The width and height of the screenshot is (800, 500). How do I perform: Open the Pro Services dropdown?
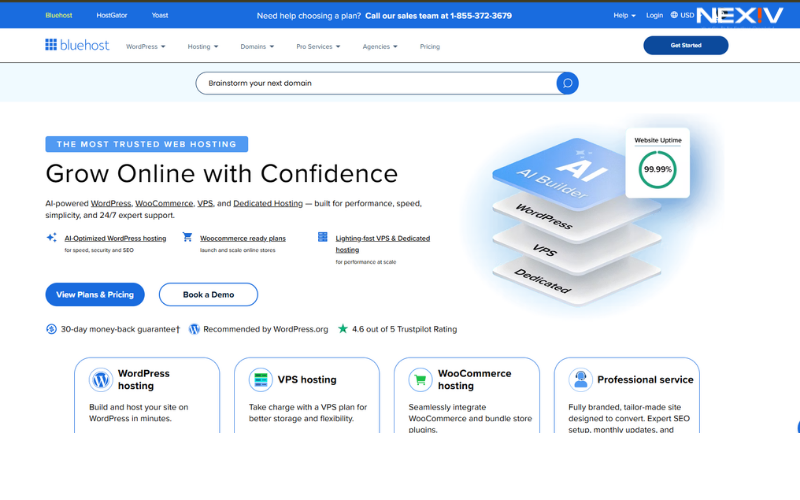click(x=318, y=46)
